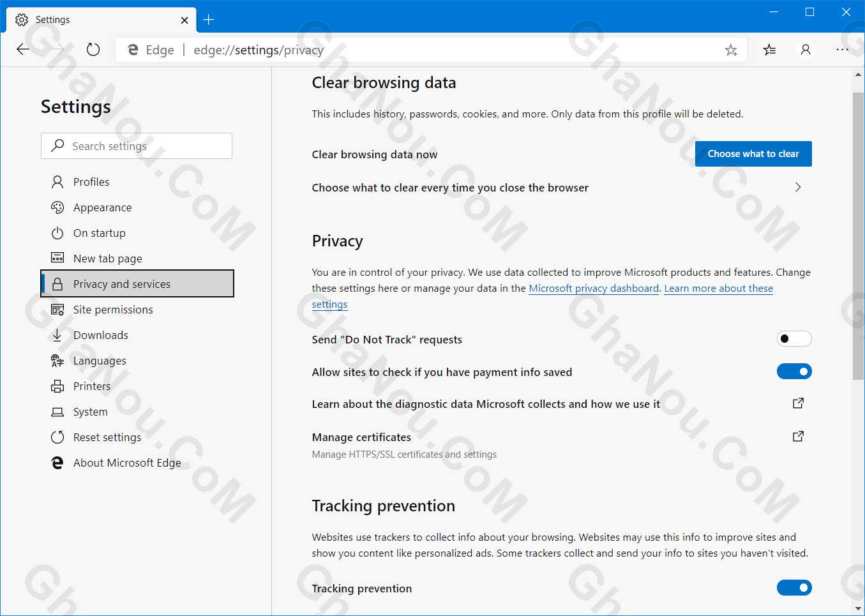
Task: Click the vertical scrollbar thumb
Action: pyautogui.click(x=859, y=236)
